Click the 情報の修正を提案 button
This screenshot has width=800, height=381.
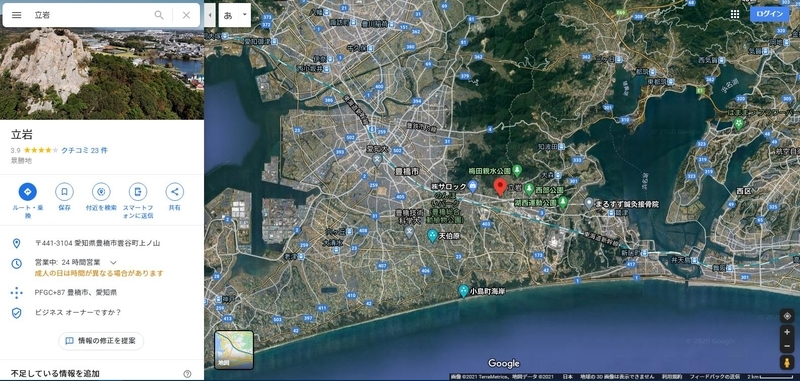pos(101,341)
